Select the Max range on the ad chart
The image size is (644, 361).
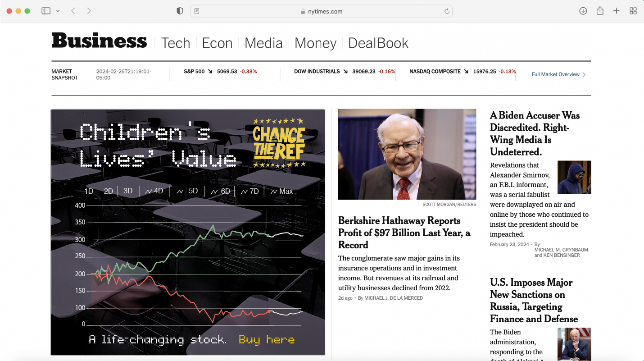281,191
